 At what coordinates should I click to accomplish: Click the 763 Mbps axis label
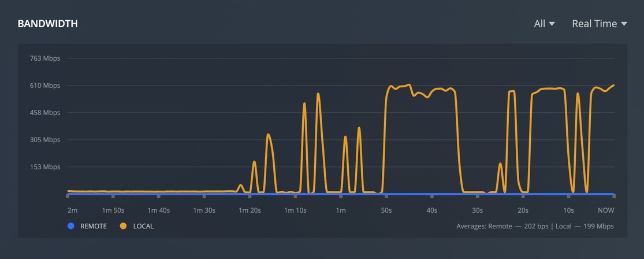(45, 58)
